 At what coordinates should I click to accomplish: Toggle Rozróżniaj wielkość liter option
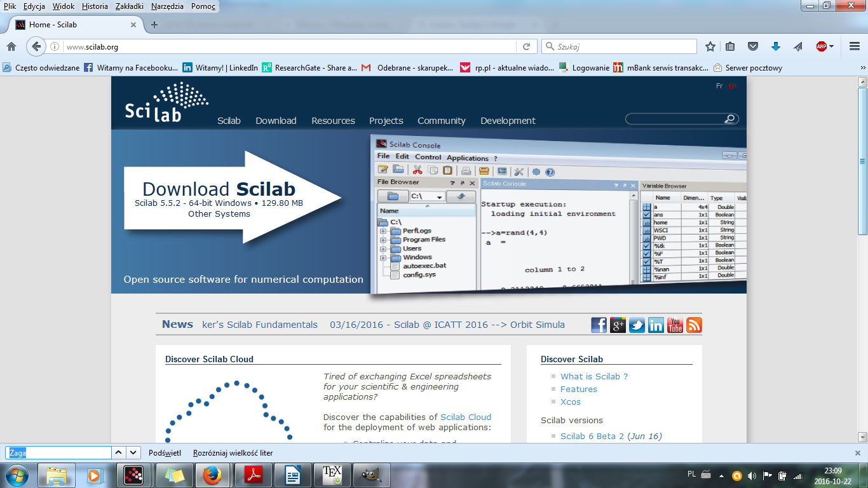pos(233,453)
